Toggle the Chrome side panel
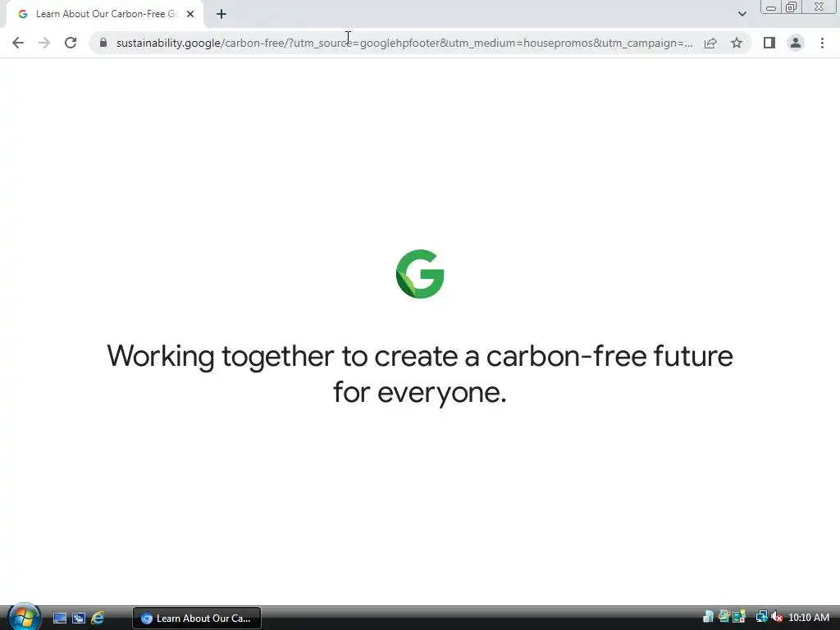840x630 pixels. click(x=769, y=43)
